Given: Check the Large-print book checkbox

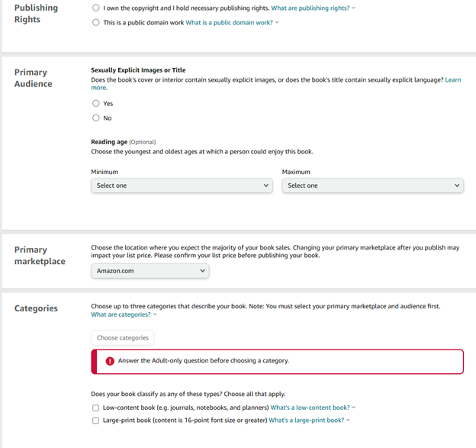Looking at the screenshot, I should (95, 421).
